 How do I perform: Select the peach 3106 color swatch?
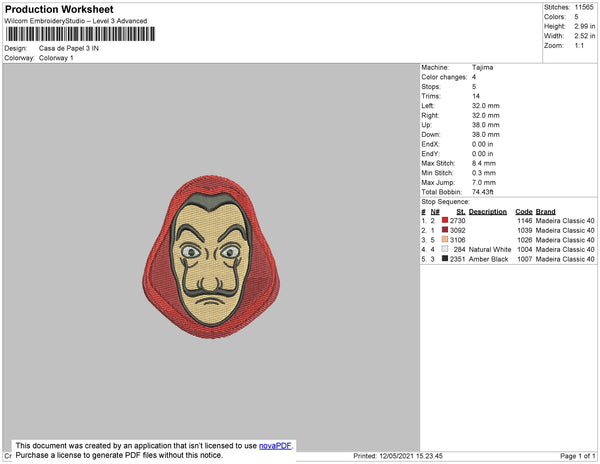point(445,239)
